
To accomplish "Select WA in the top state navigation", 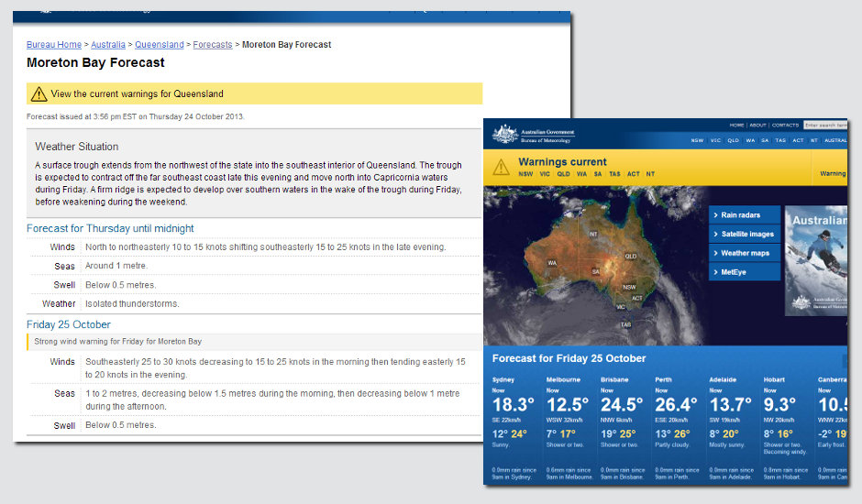I will (750, 141).
